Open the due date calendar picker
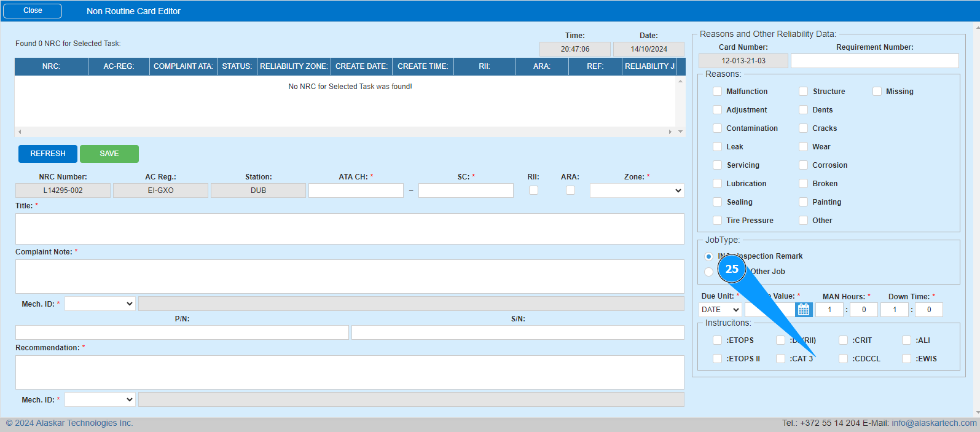Viewport: 980px width, 432px height. 804,310
